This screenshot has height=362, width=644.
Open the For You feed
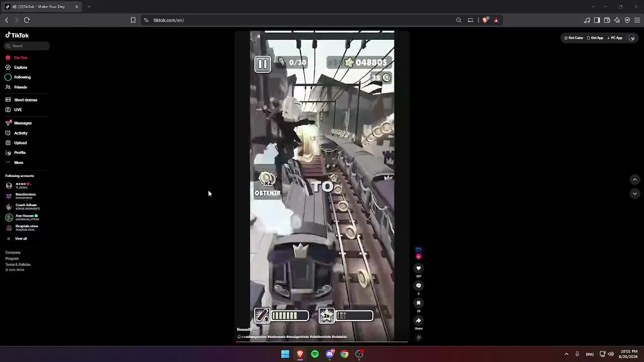tap(17, 58)
